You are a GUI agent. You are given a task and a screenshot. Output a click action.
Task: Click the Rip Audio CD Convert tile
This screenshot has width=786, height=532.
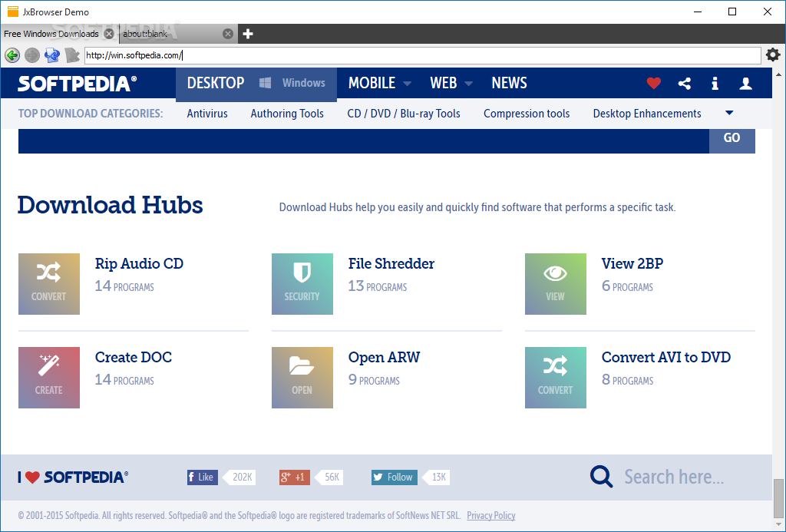[x=49, y=284]
